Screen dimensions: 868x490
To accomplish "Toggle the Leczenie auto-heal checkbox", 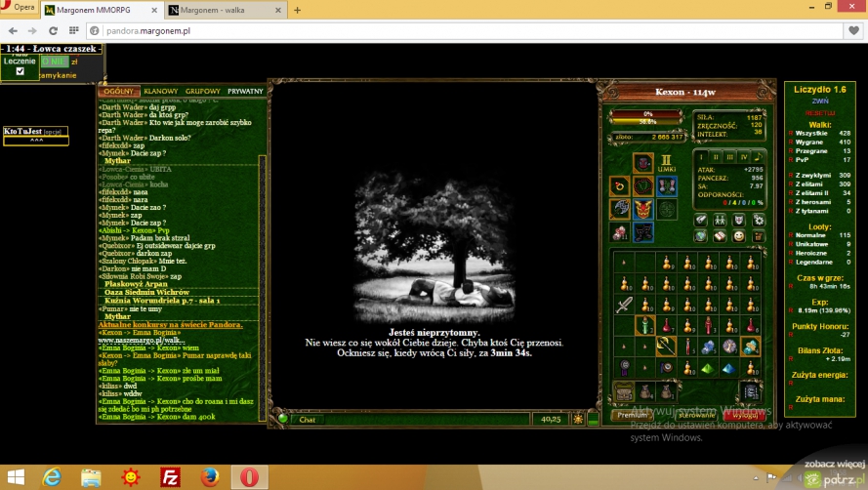I will (x=20, y=71).
